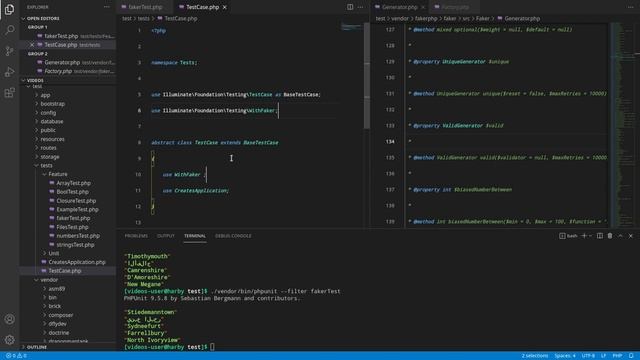Viewport: 640px width, 360px height.
Task: Open CreatesApplication.php from file tree
Action: (77, 262)
